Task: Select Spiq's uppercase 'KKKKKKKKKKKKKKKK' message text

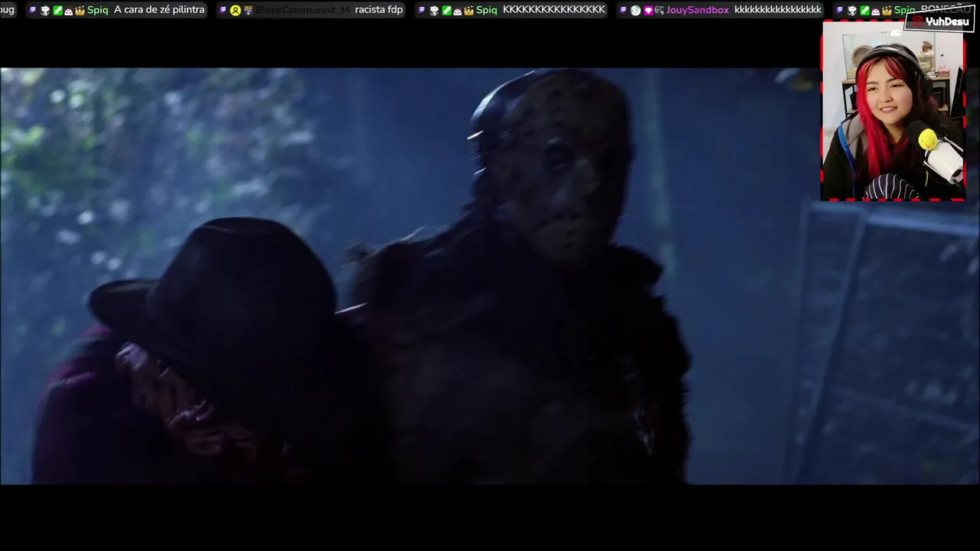Action: pos(554,10)
